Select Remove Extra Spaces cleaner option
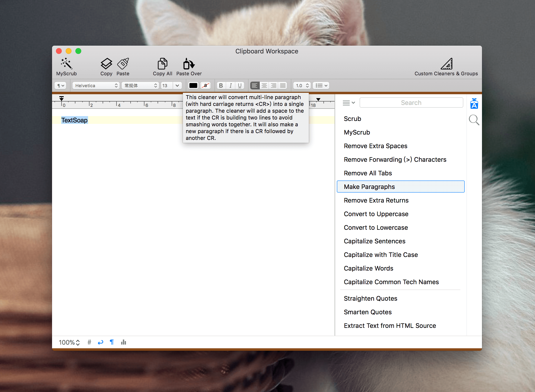 tap(376, 146)
